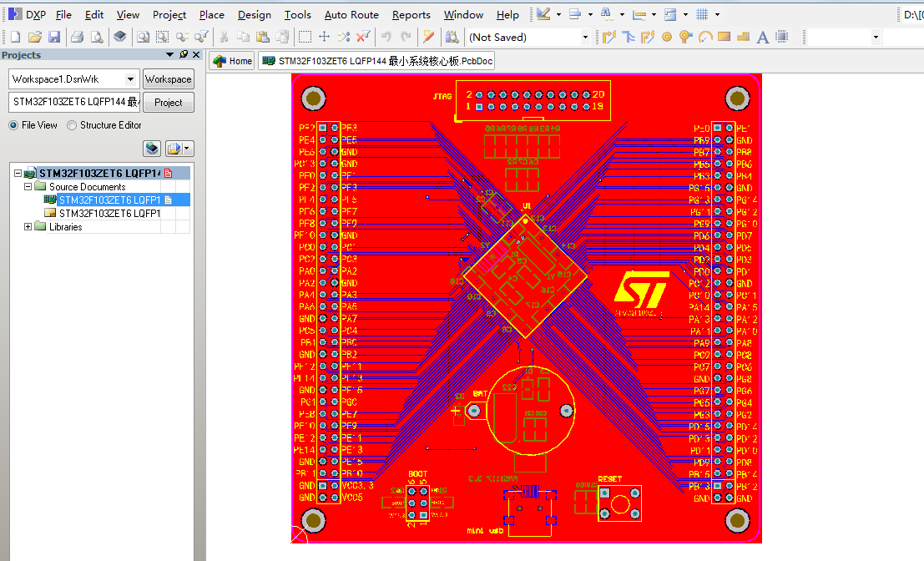Click the Deselect All icon
The image size is (924, 561).
344,37
